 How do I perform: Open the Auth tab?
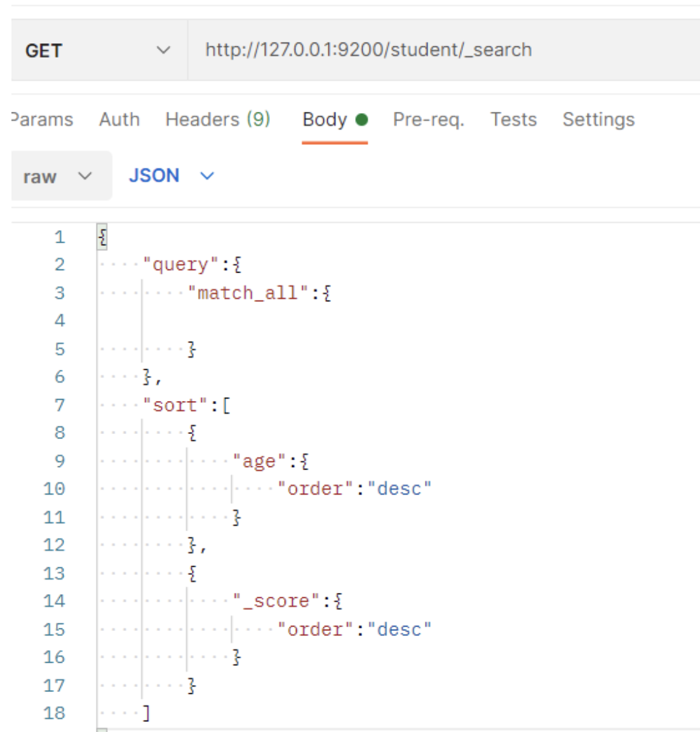click(119, 119)
